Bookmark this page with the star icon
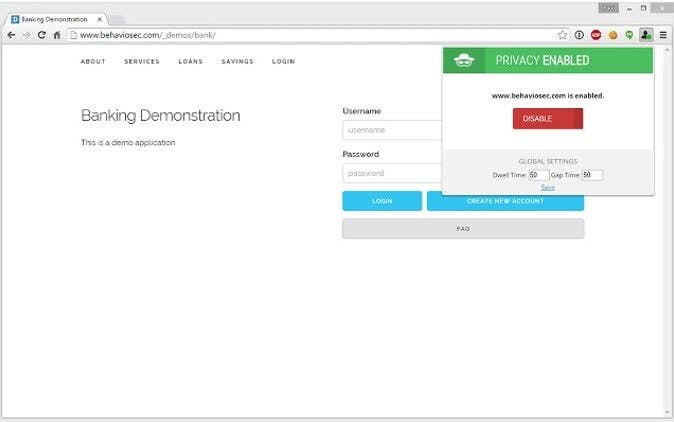674x422 pixels. click(562, 35)
